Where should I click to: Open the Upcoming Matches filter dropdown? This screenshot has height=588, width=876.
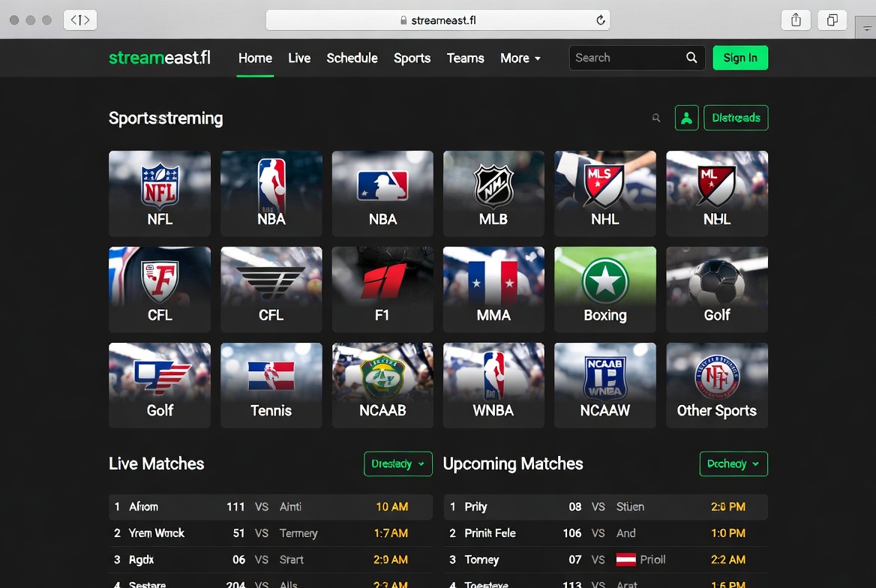733,464
